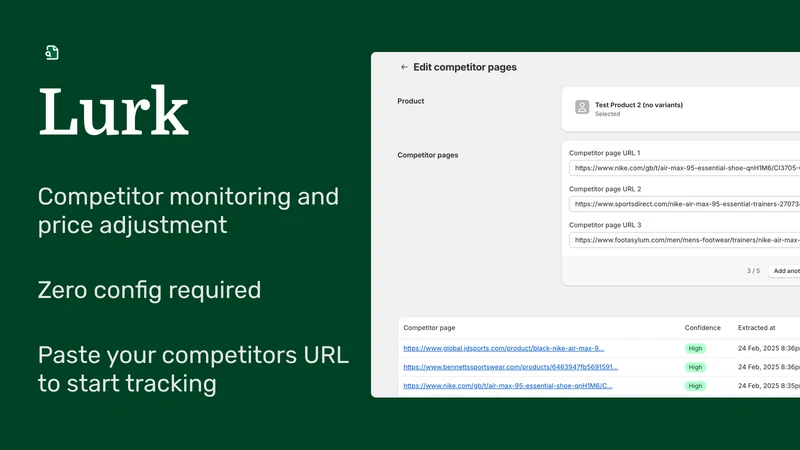Image resolution: width=800 pixels, height=450 pixels.
Task: Click the High badge in jdsports row
Action: tap(695, 348)
